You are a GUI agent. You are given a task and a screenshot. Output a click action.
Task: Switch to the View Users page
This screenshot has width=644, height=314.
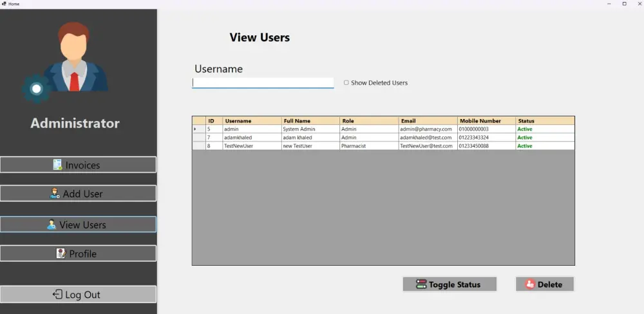point(78,225)
